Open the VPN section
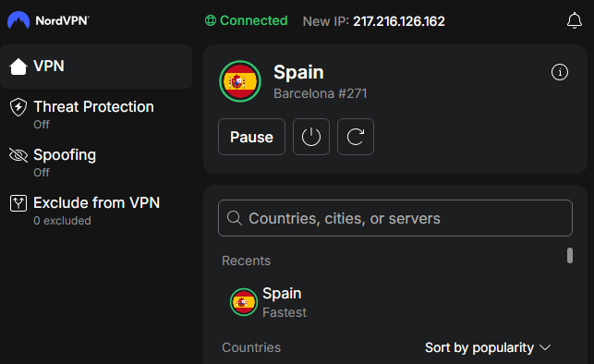This screenshot has width=594, height=364. (96, 67)
